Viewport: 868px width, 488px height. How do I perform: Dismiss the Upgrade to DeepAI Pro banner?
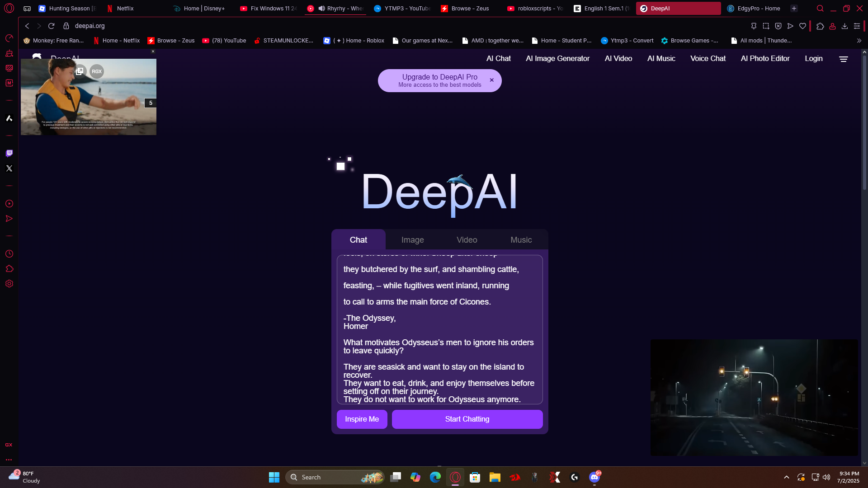point(492,80)
